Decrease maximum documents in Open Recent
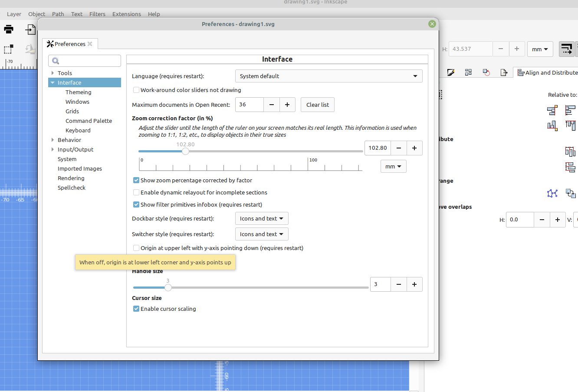The height and width of the screenshot is (392, 578). [272, 105]
